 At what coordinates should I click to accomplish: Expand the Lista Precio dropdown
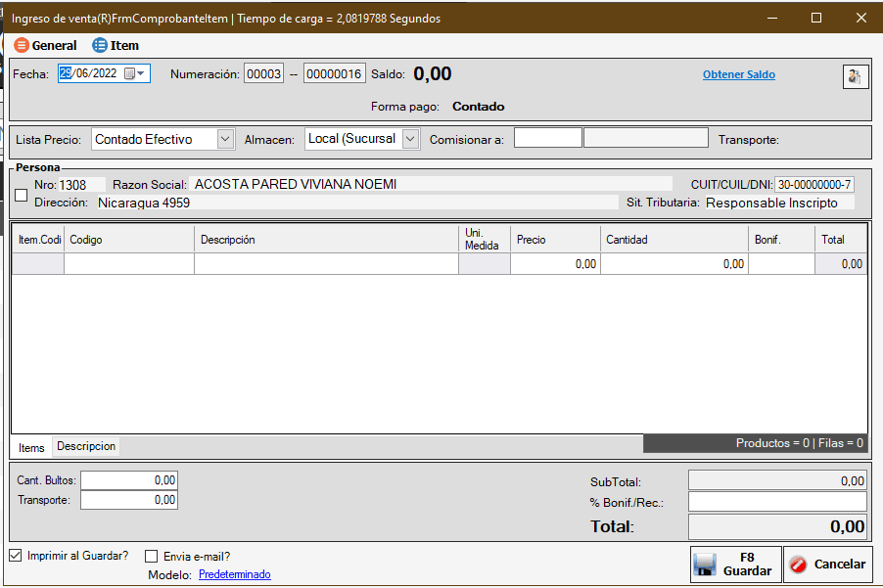click(x=225, y=139)
